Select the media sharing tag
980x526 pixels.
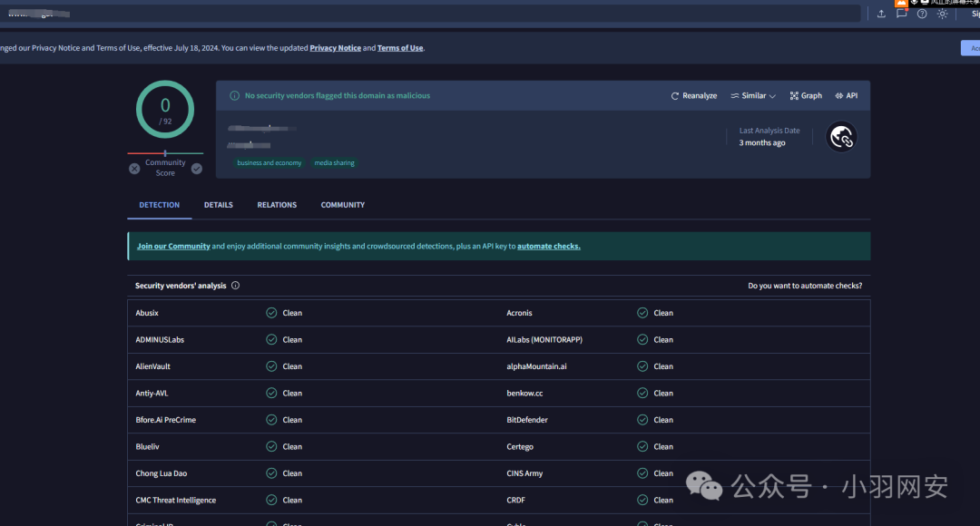pos(334,162)
